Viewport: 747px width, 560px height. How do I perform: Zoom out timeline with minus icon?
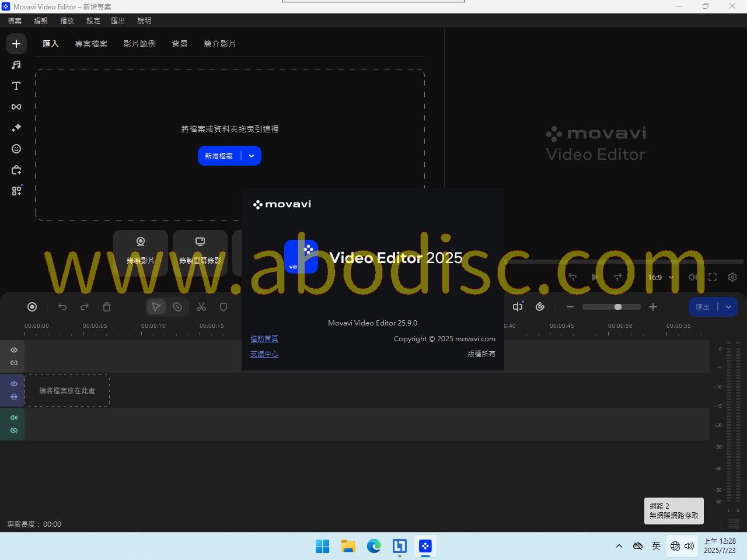570,307
